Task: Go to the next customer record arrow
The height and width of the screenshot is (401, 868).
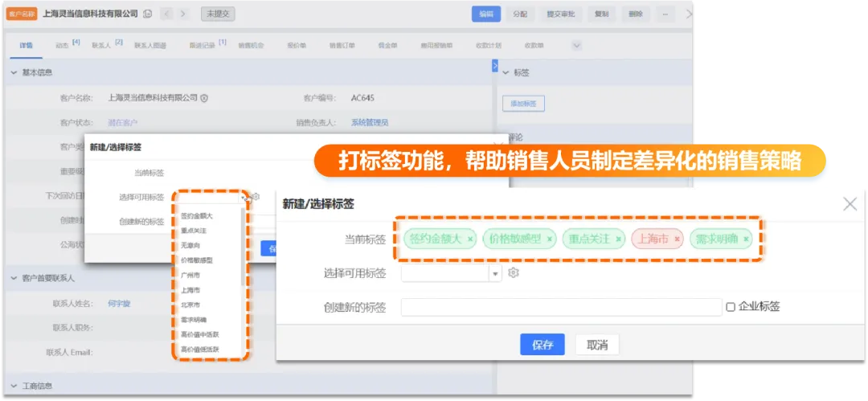Action: [184, 14]
